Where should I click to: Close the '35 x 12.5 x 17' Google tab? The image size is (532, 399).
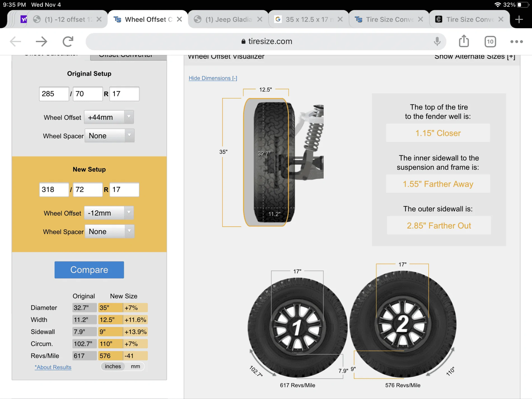tap(340, 19)
